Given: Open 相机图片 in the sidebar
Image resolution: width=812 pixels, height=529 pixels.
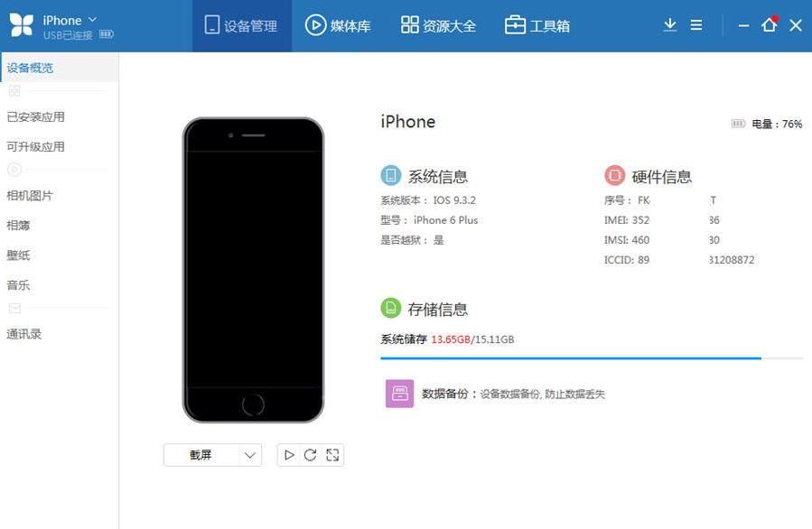Looking at the screenshot, I should [30, 196].
